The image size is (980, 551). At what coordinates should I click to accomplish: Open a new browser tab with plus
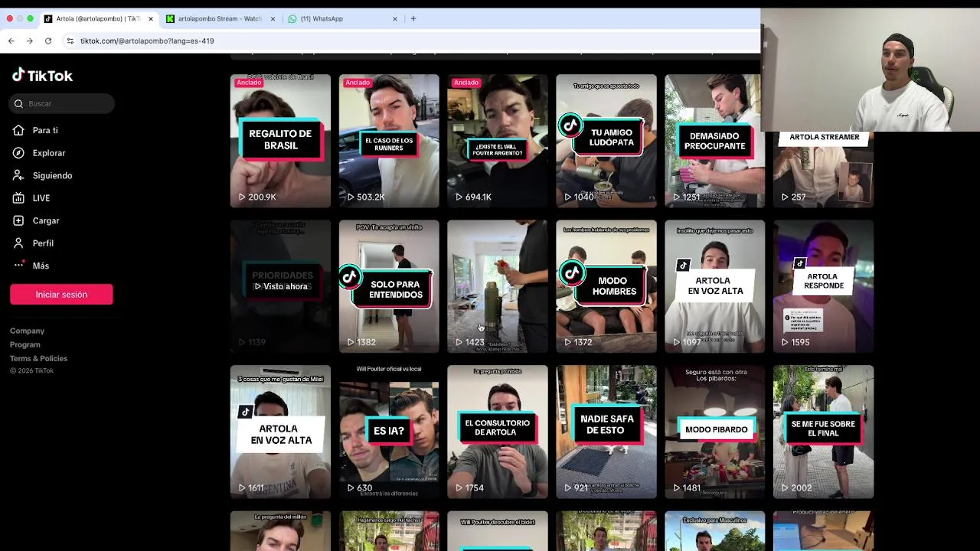(x=413, y=18)
